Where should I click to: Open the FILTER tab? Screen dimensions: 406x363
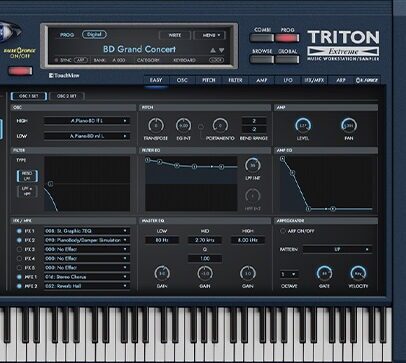point(235,80)
